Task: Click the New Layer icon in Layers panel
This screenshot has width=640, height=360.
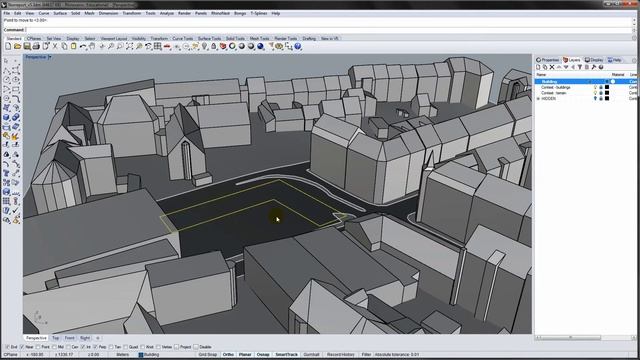Action: (x=538, y=67)
